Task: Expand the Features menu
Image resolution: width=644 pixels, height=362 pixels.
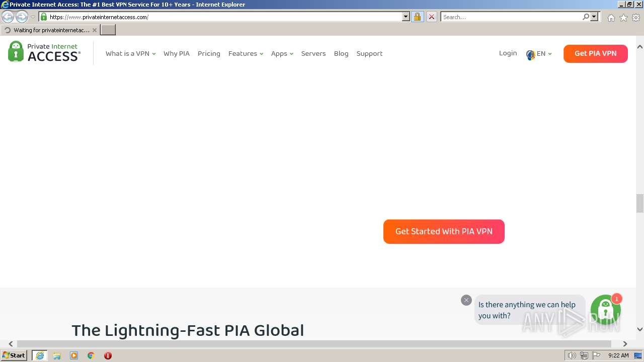Action: tap(246, 54)
